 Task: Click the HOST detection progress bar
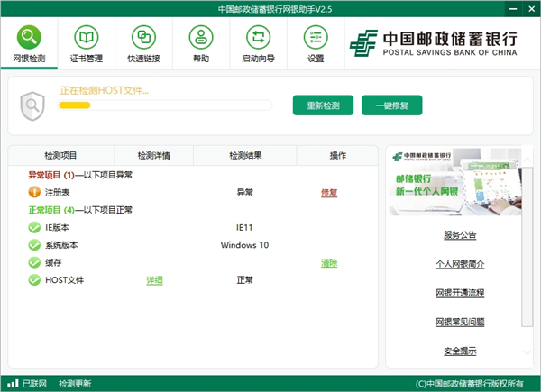click(x=165, y=105)
